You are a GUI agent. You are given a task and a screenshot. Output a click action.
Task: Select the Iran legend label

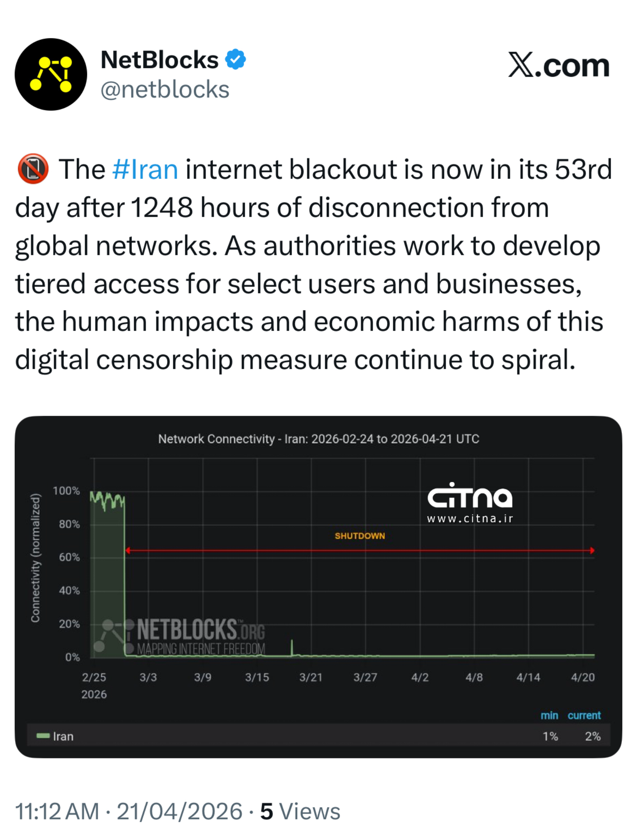pyautogui.click(x=63, y=736)
